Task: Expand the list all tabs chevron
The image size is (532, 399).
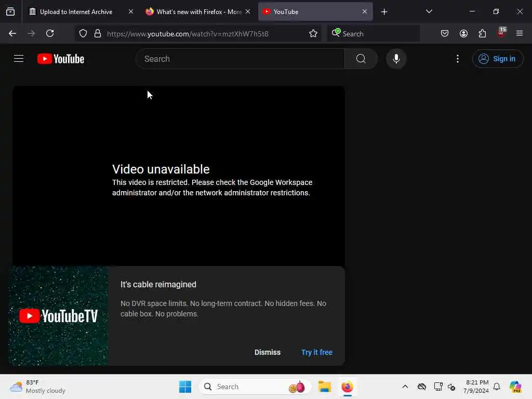Action: (429, 11)
